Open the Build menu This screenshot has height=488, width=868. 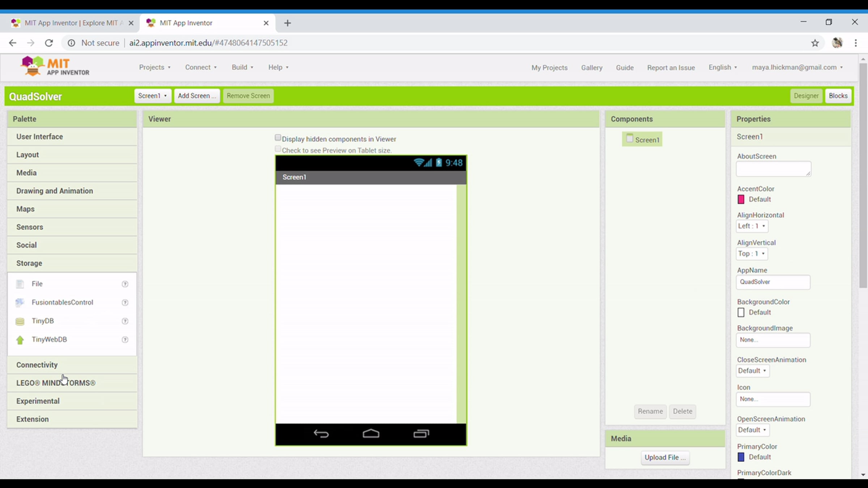[242, 67]
